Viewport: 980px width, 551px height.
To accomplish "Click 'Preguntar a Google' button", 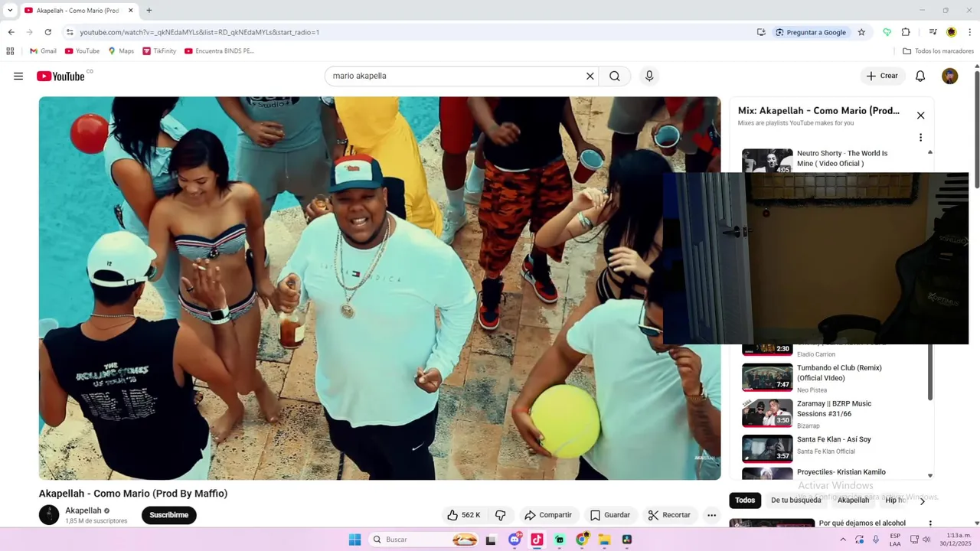I will tap(810, 32).
